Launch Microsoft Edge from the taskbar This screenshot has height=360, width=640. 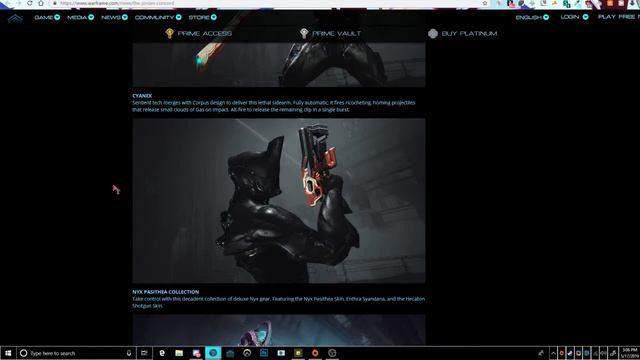(x=162, y=353)
